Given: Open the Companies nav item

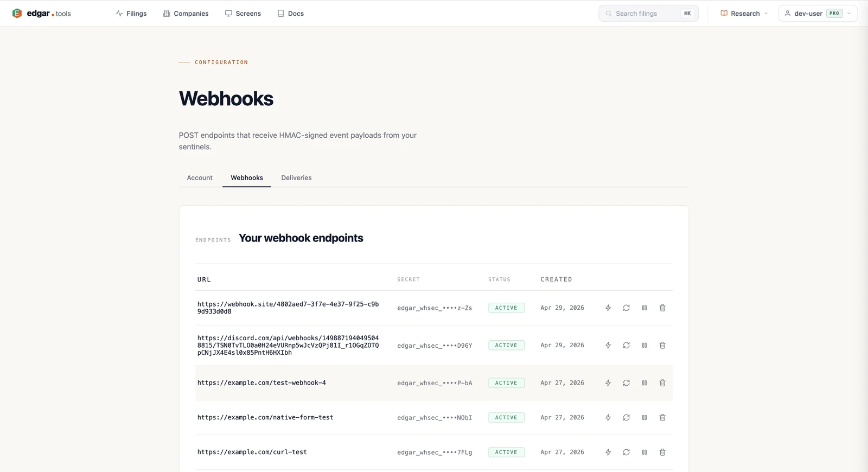Looking at the screenshot, I should coord(186,14).
